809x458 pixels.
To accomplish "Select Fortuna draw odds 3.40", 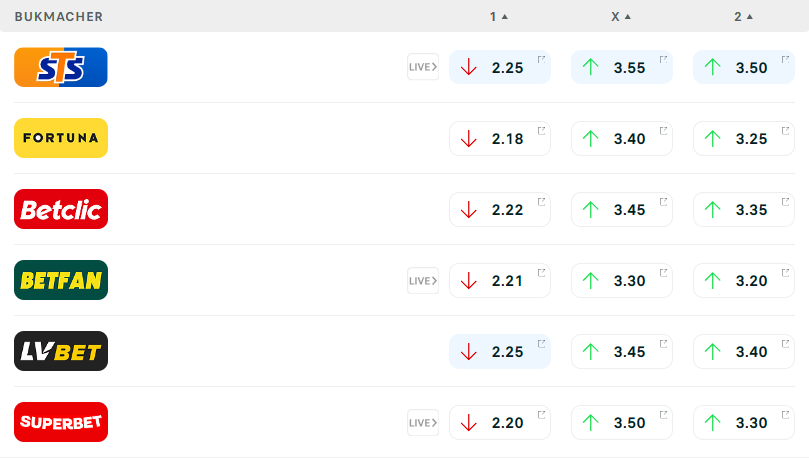I will click(622, 139).
